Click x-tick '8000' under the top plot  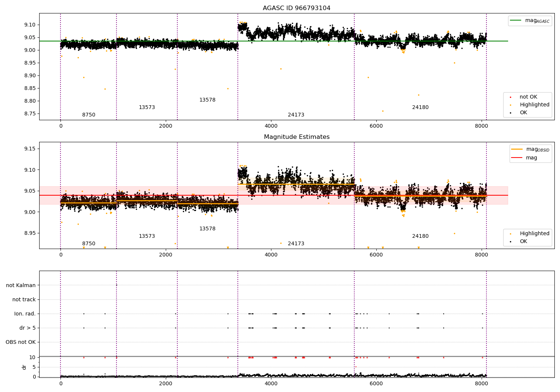pos(482,126)
